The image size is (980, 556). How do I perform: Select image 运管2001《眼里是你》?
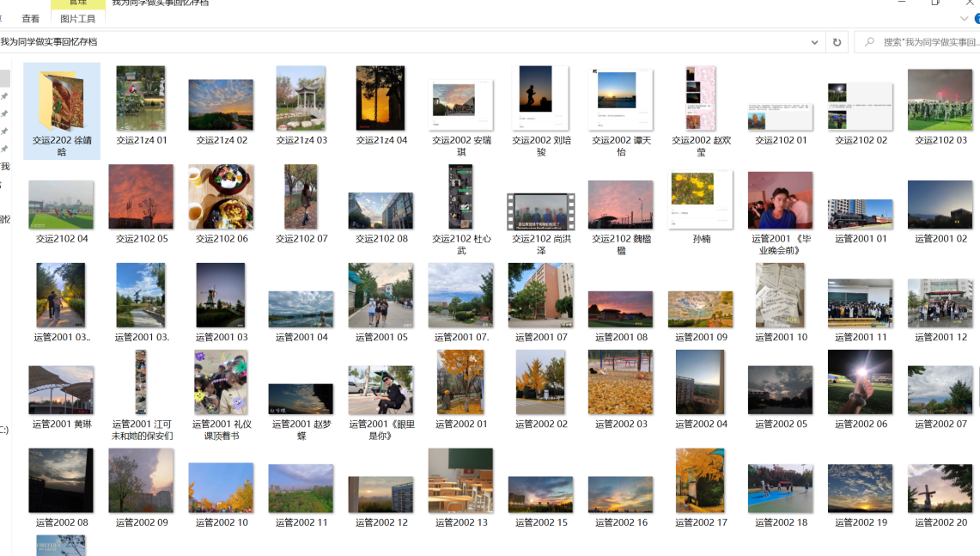381,390
